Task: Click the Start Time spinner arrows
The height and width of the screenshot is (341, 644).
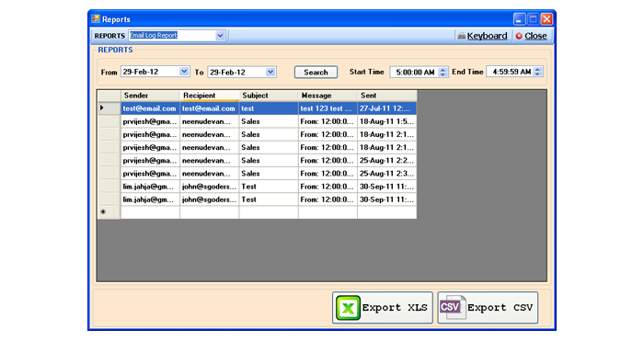Action: point(443,73)
